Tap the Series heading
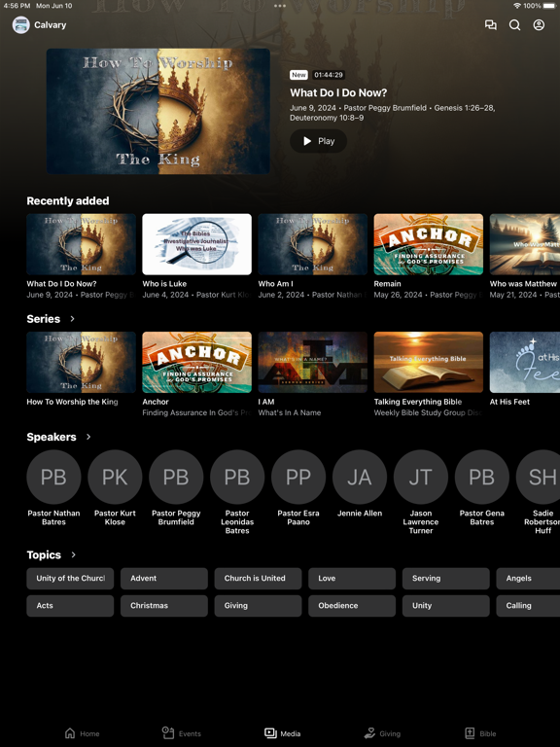The width and height of the screenshot is (560, 747). [x=44, y=319]
